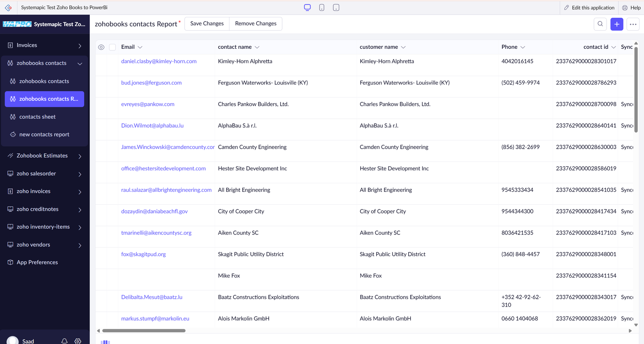Expand the zoho salesorder chevron
The width and height of the screenshot is (644, 344).
(x=80, y=174)
